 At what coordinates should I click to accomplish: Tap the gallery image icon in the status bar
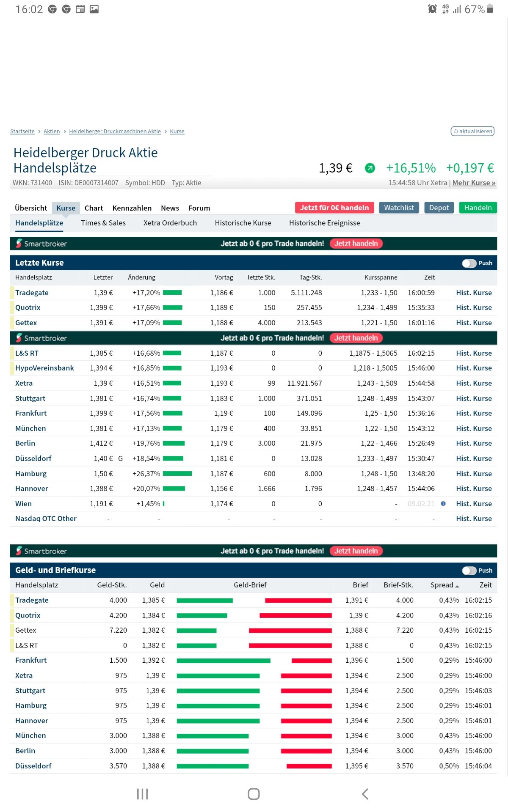coord(94,9)
